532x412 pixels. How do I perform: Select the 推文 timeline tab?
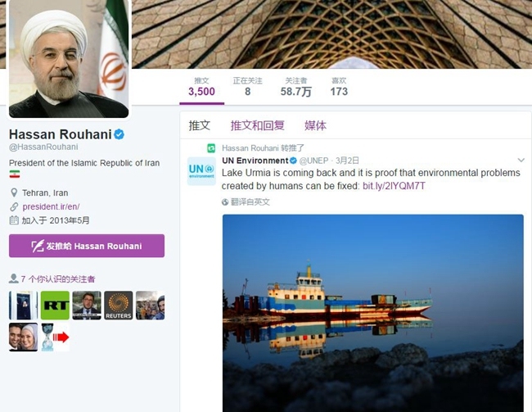(x=200, y=125)
